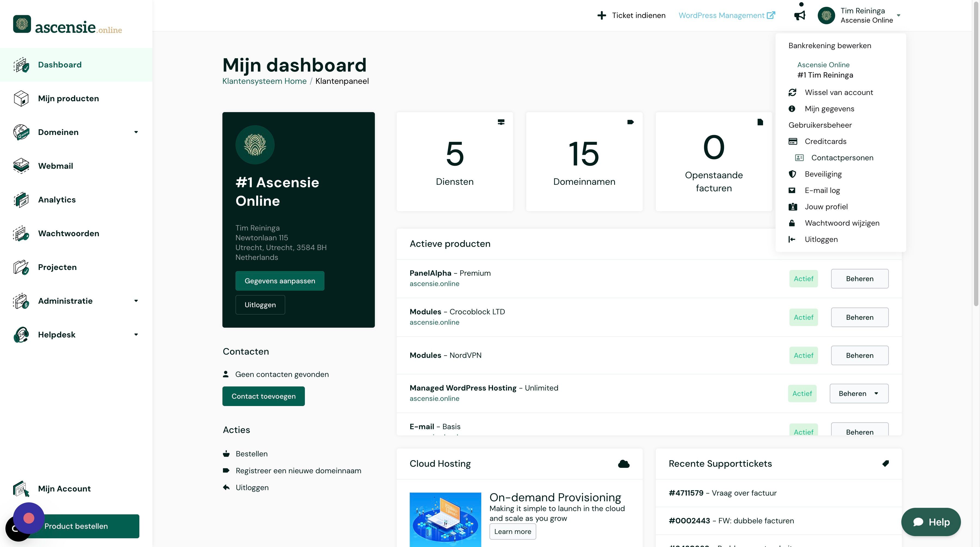Click the Analytics sidebar icon
The image size is (980, 547).
(21, 200)
